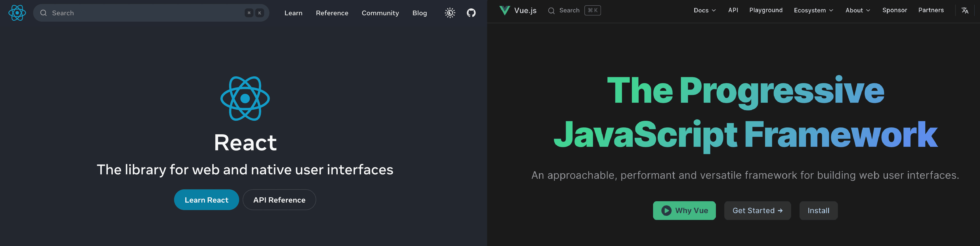Open Partners in the Vue navbar
The height and width of the screenshot is (246, 980).
(x=931, y=10)
